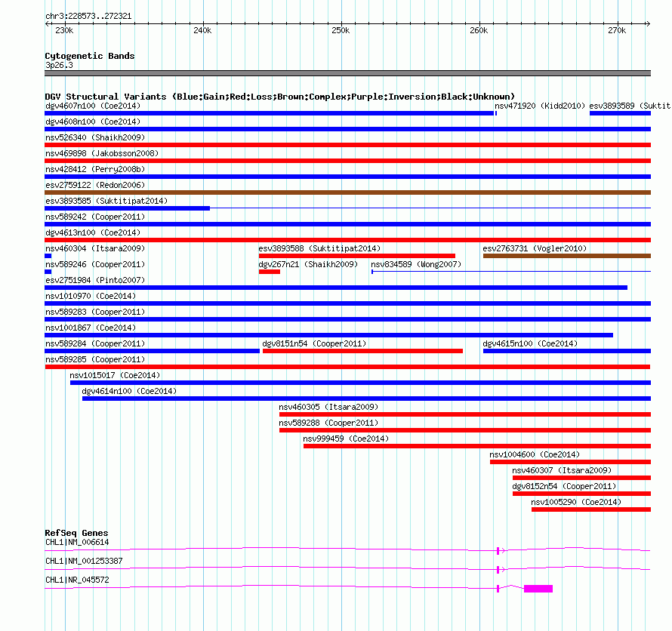Open esv3893588 (Suktitipat2014) variant label
Viewport: 672px width, 631px height.
pyautogui.click(x=319, y=248)
